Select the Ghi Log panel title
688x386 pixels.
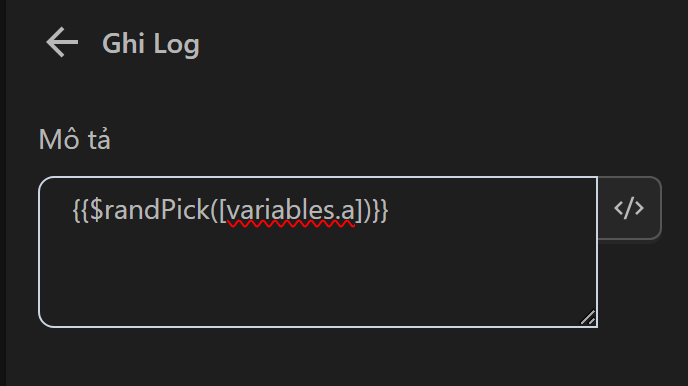tap(151, 44)
